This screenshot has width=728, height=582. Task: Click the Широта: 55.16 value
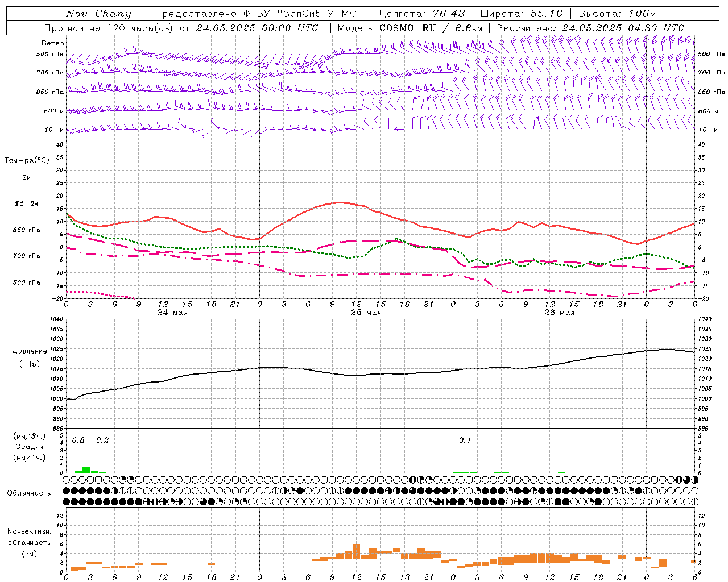pos(522,14)
